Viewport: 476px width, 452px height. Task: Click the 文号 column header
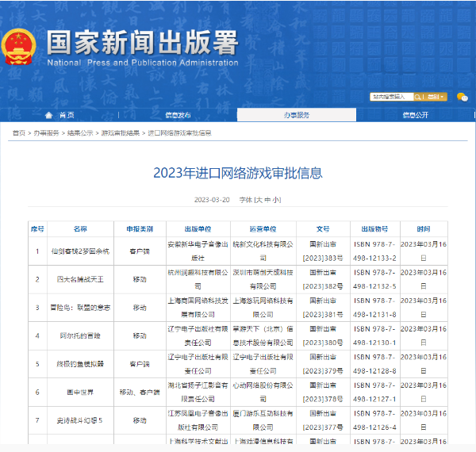323,229
